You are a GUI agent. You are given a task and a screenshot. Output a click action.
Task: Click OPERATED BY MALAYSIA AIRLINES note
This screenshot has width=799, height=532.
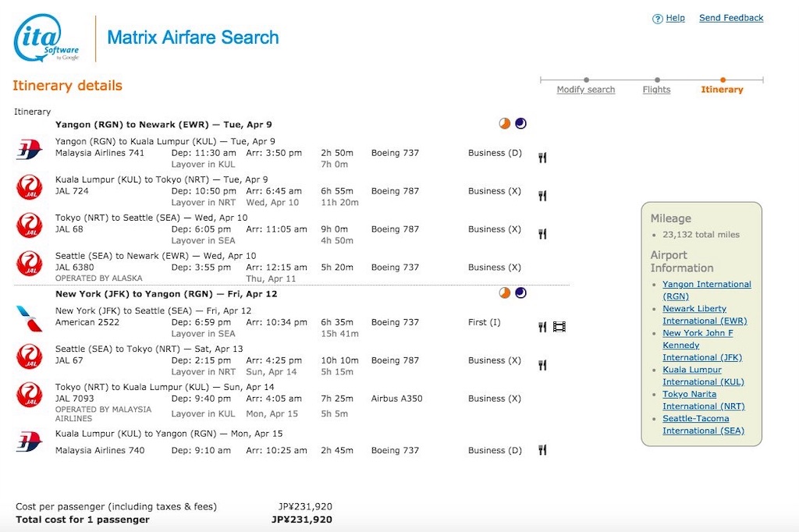point(104,413)
